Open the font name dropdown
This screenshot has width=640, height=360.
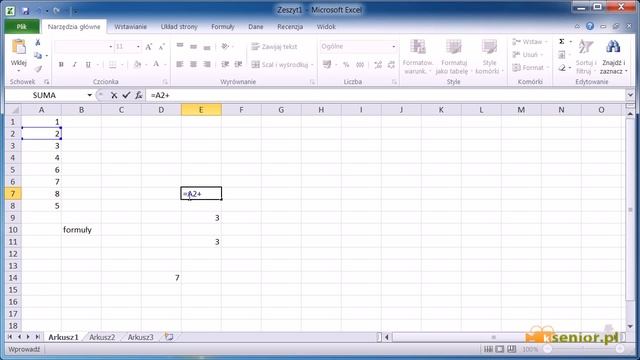point(110,47)
